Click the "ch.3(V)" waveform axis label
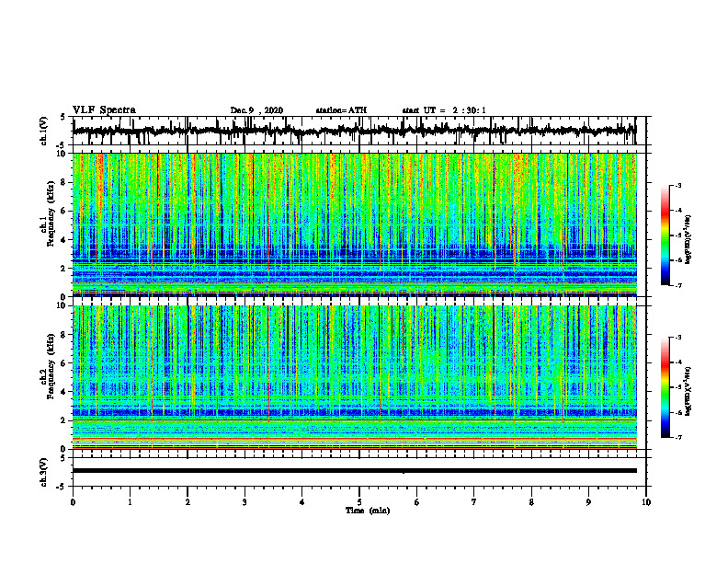 coord(44,473)
